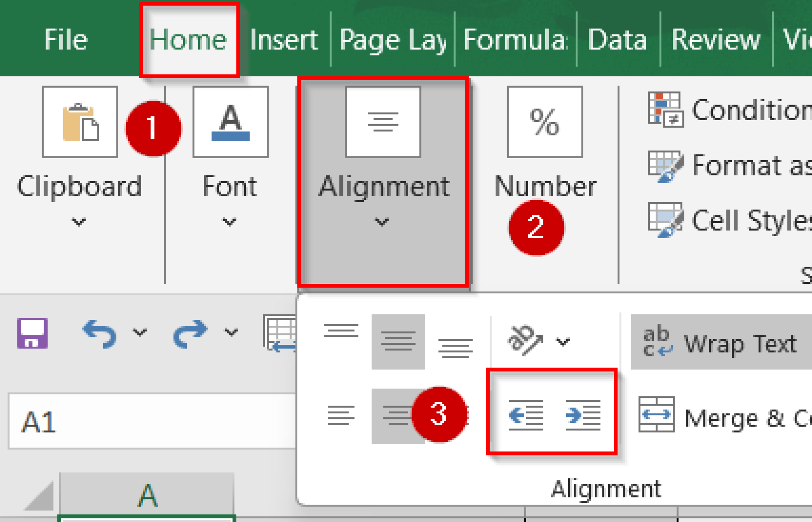Toggle Center horizontal alignment
Image resolution: width=812 pixels, height=522 pixels.
(398, 417)
